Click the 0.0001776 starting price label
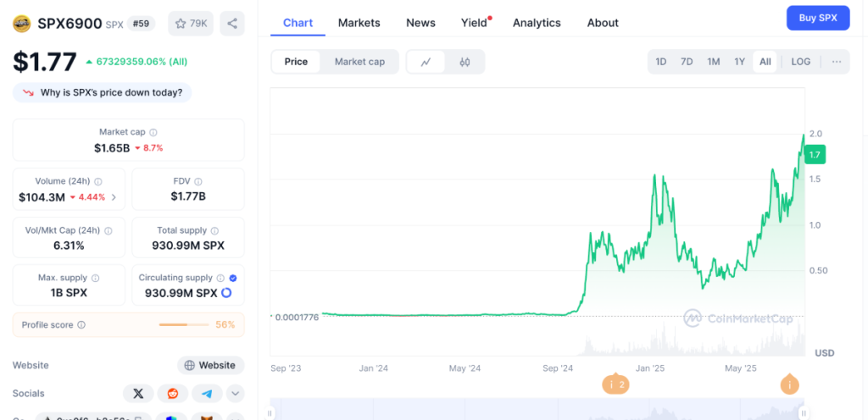The image size is (868, 420). point(297,318)
